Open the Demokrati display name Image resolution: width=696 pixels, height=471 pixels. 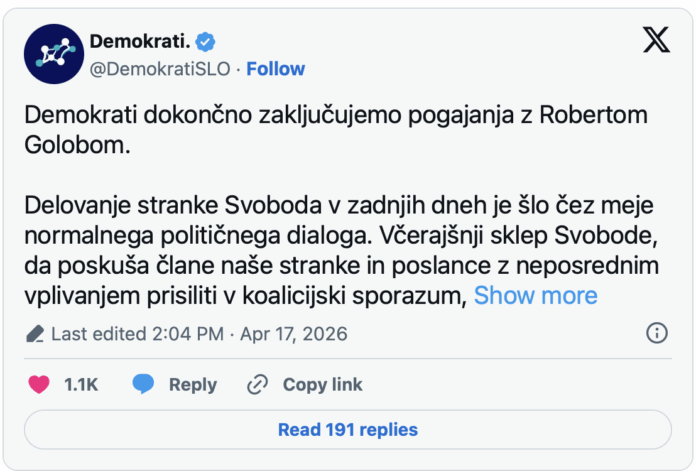pyautogui.click(x=139, y=42)
